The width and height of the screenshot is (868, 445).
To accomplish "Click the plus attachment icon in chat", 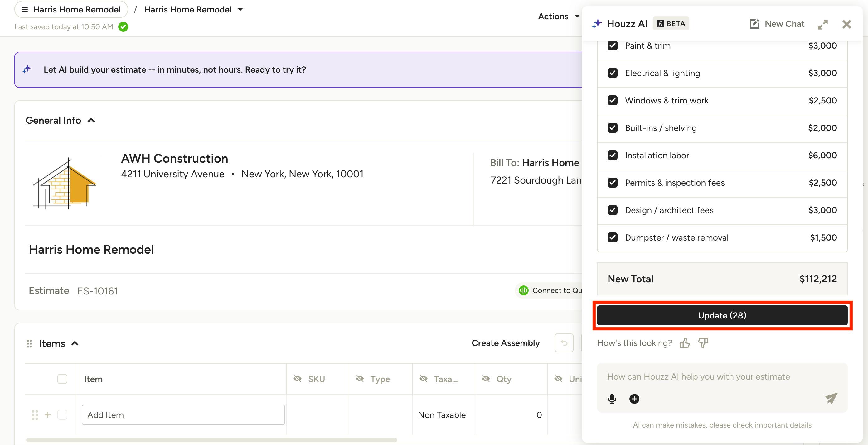I will (x=634, y=399).
